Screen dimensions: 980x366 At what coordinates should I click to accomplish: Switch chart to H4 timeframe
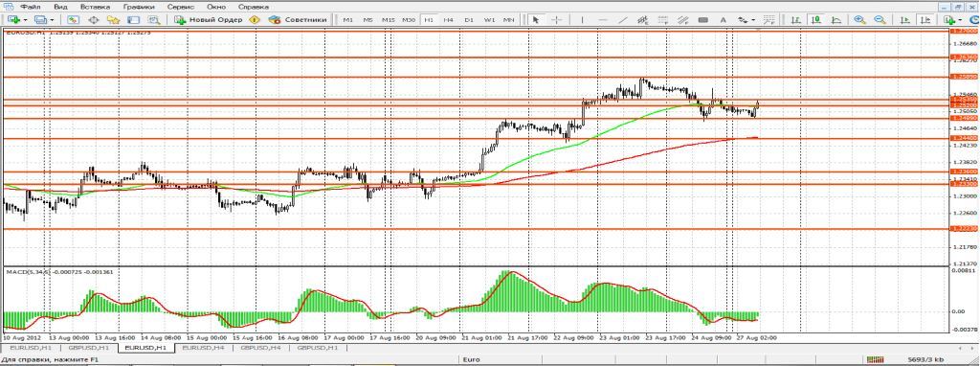[449, 19]
